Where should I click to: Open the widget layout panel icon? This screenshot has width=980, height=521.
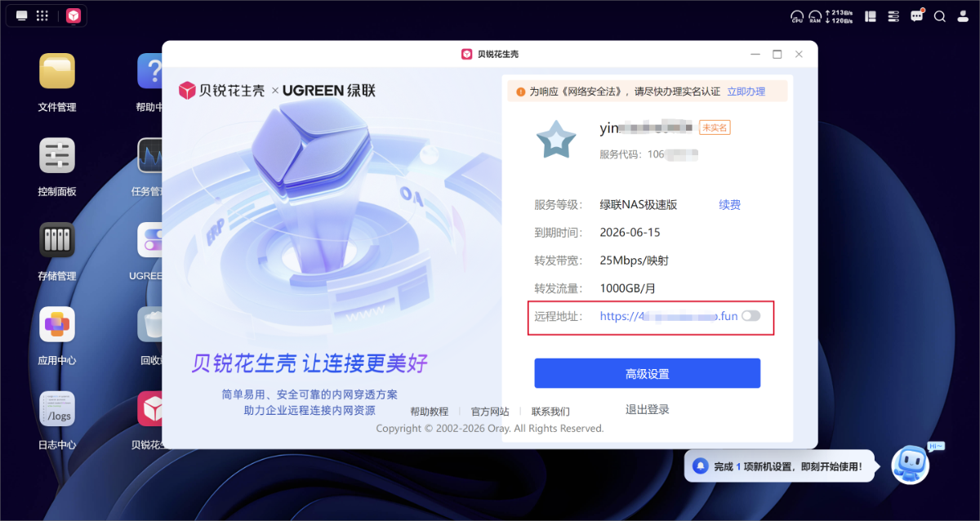(871, 16)
